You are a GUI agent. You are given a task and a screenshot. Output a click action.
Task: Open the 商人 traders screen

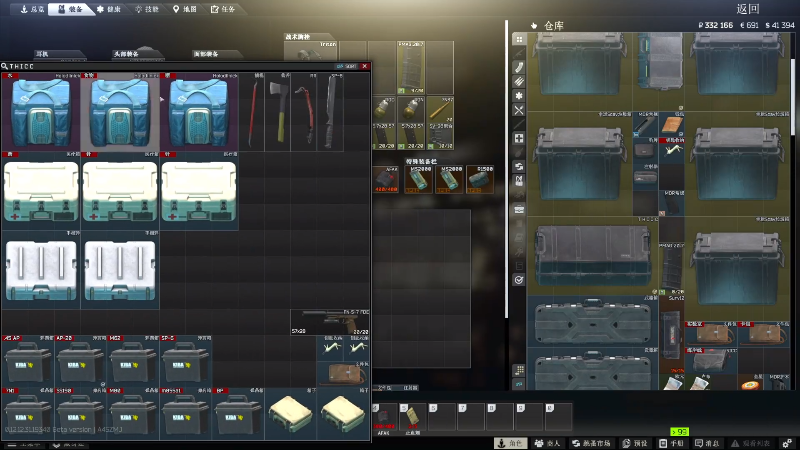547,443
